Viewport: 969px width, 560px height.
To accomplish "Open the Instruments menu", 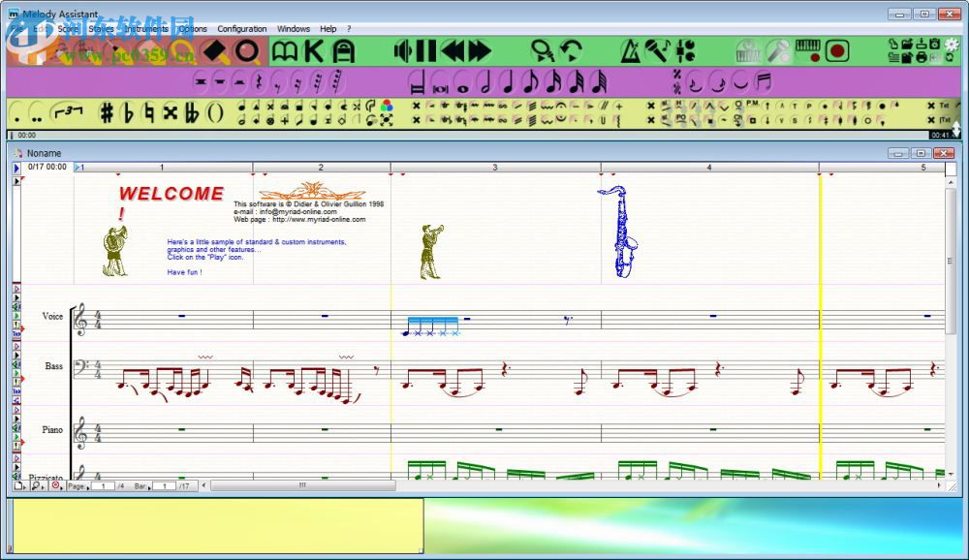I will click(145, 28).
